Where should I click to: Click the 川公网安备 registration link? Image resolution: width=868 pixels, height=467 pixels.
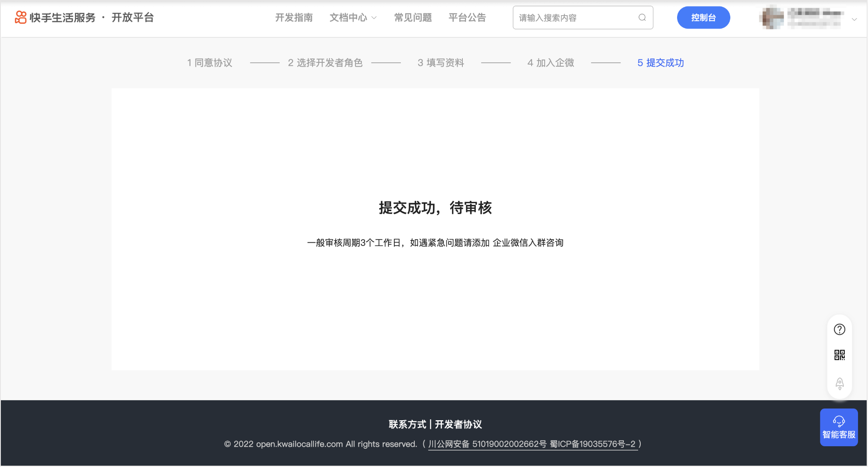tap(487, 444)
